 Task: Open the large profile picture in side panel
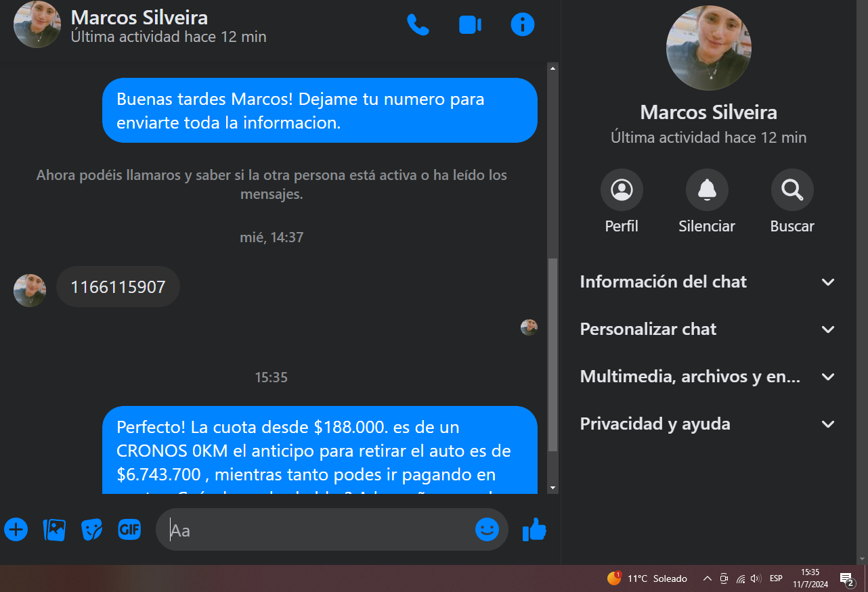708,48
